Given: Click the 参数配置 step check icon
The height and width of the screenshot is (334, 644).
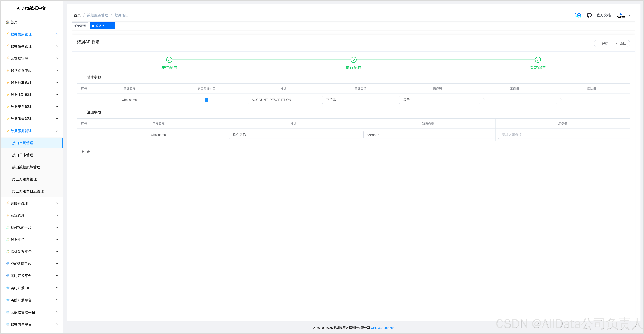Looking at the screenshot, I should point(538,60).
